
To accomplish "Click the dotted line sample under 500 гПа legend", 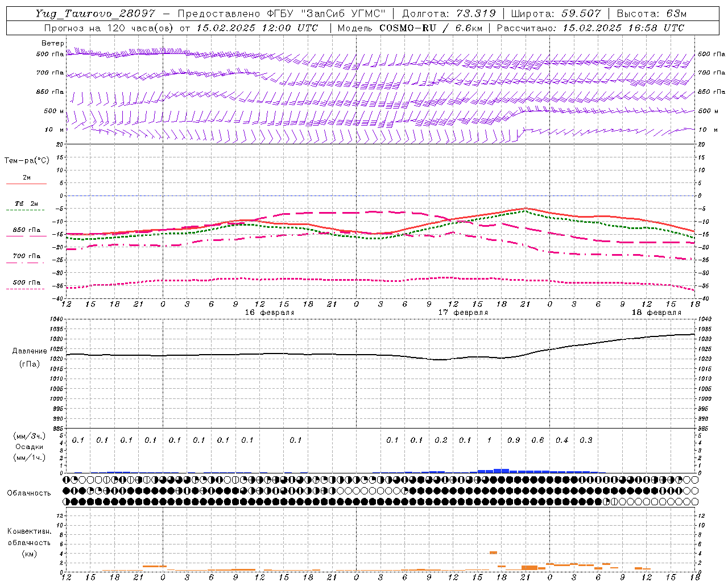I will [26, 289].
